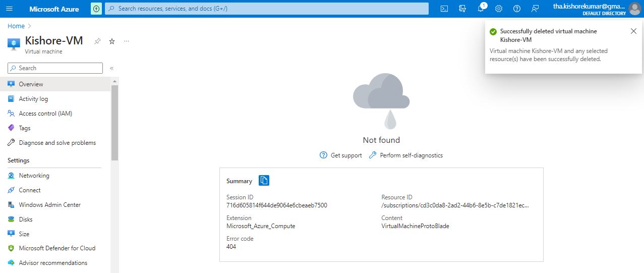644x273 pixels.
Task: Collapse the left sidebar menu
Action: pyautogui.click(x=111, y=68)
